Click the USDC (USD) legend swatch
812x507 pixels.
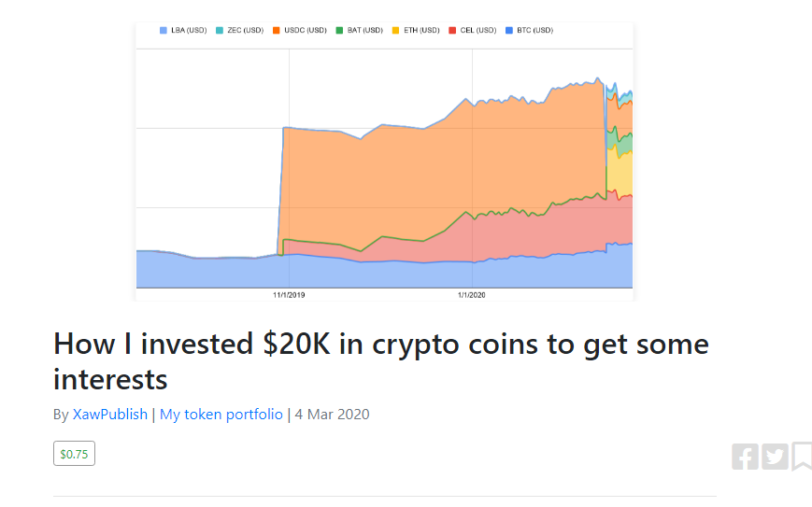tap(277, 31)
